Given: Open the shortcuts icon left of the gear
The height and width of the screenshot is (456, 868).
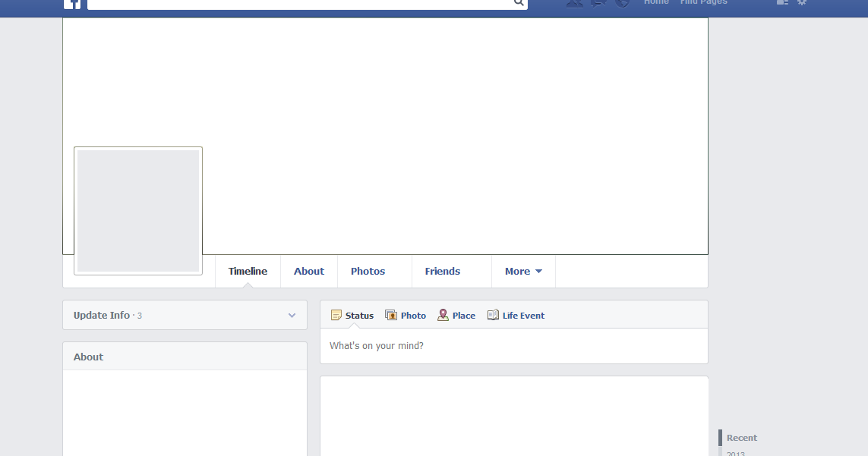Looking at the screenshot, I should click(x=782, y=3).
